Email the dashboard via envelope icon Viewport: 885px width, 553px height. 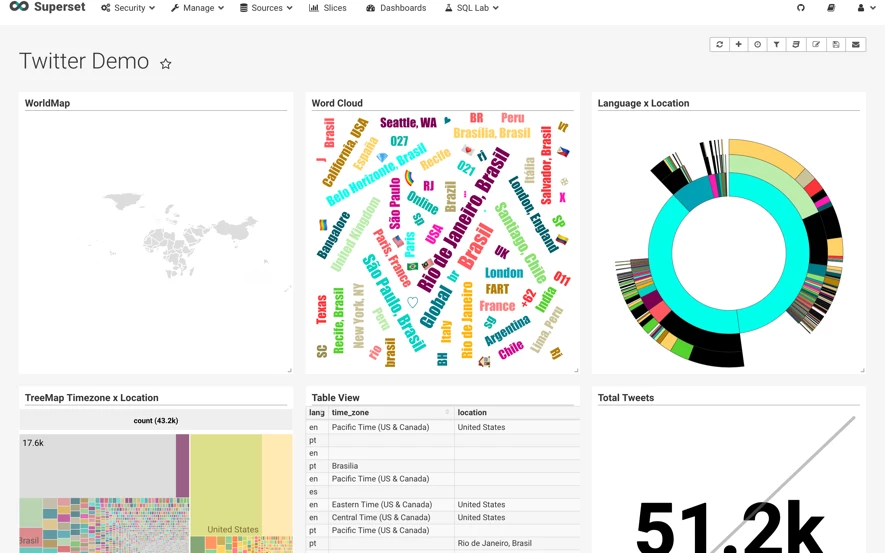(856, 45)
